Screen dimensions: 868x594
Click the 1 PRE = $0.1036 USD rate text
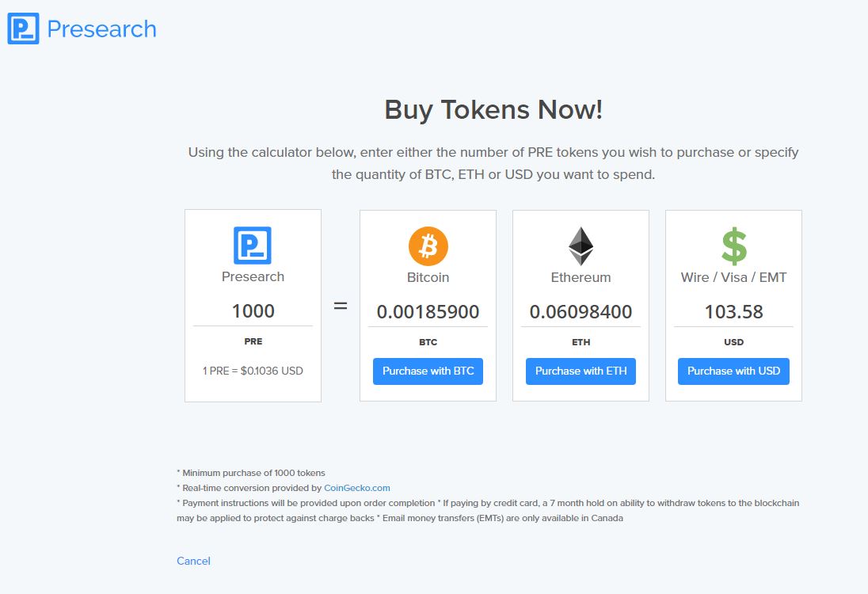(253, 371)
